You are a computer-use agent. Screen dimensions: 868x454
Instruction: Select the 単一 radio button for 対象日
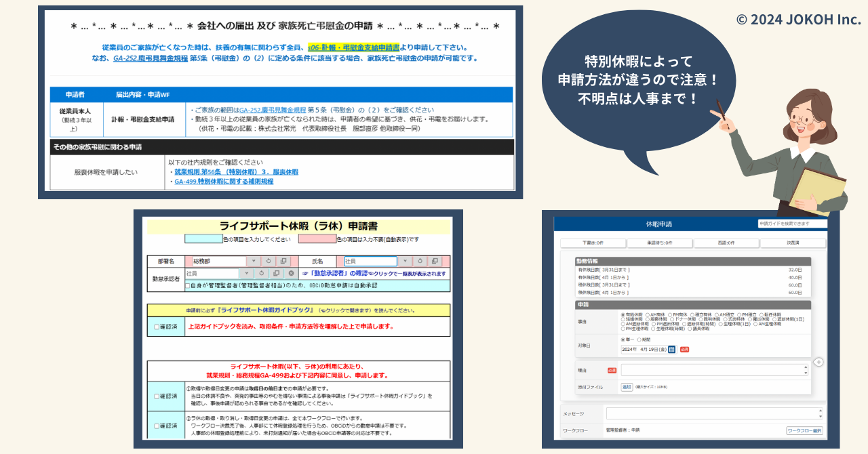[623, 339]
